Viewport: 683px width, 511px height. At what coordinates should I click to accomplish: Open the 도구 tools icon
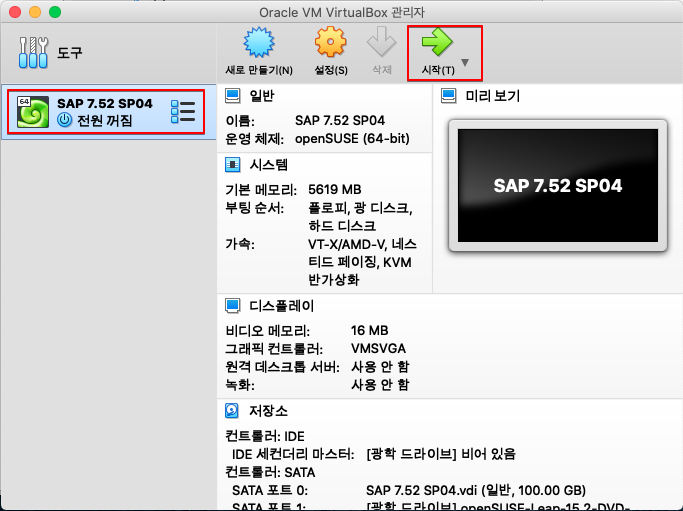tap(33, 53)
